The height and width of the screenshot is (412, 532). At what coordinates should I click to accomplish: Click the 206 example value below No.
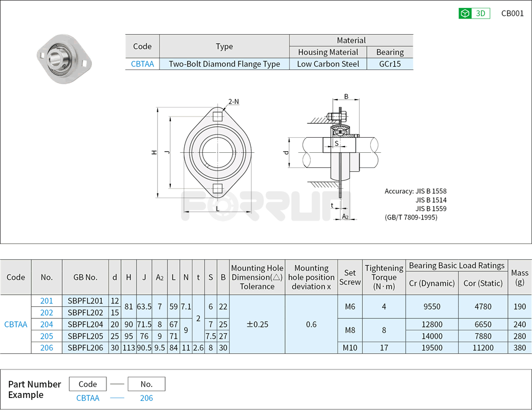click(x=146, y=398)
